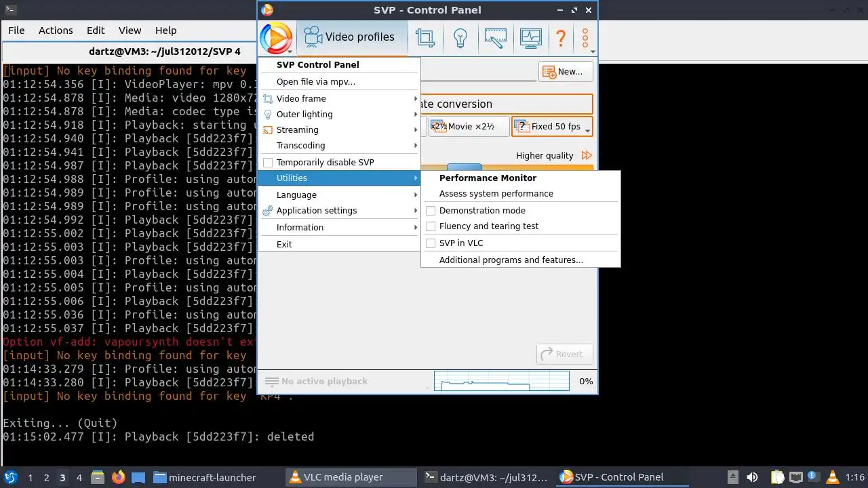
Task: Click the orange question mark help icon
Action: point(561,37)
